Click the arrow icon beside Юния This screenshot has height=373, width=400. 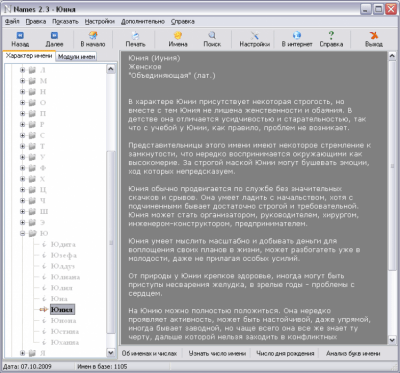[x=44, y=310]
